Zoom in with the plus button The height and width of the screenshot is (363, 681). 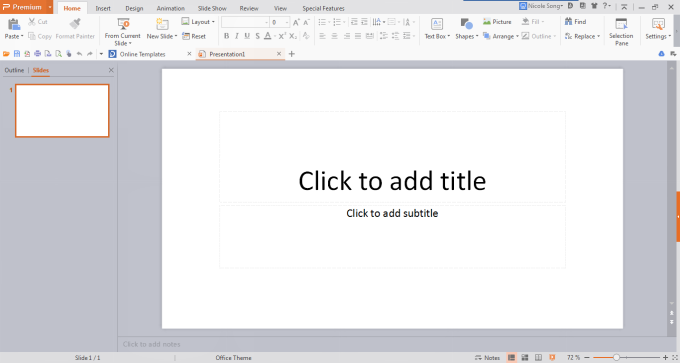click(665, 358)
